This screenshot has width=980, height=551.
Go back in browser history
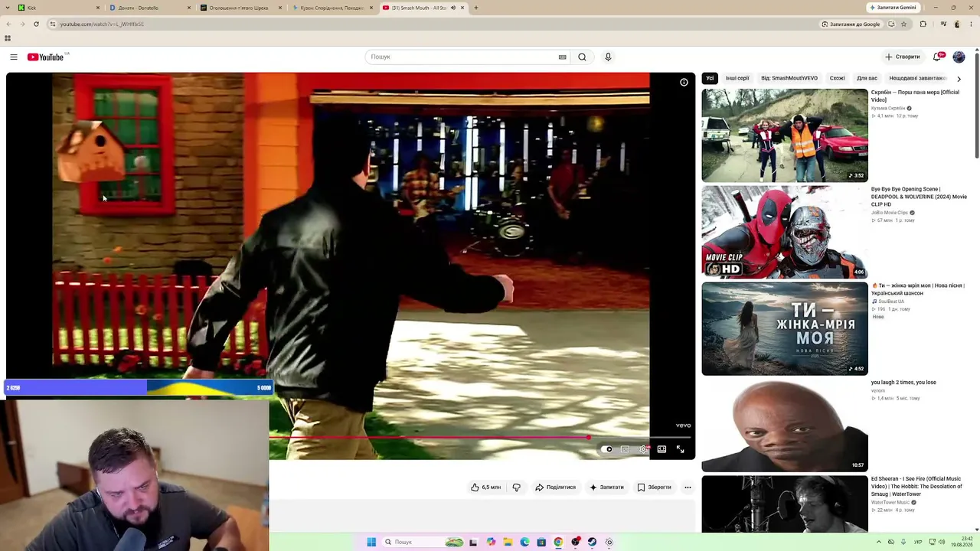click(9, 24)
